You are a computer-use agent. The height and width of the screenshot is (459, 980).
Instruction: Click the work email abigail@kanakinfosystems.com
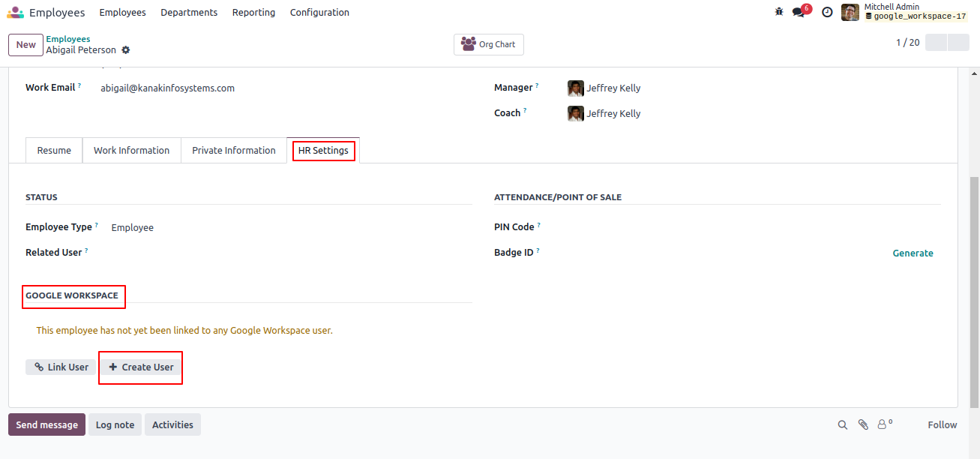168,88
